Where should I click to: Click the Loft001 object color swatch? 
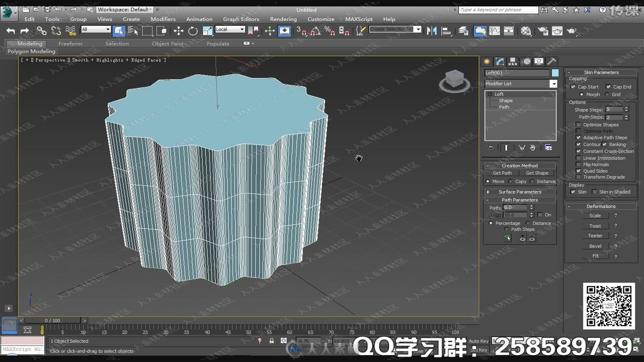coord(555,73)
